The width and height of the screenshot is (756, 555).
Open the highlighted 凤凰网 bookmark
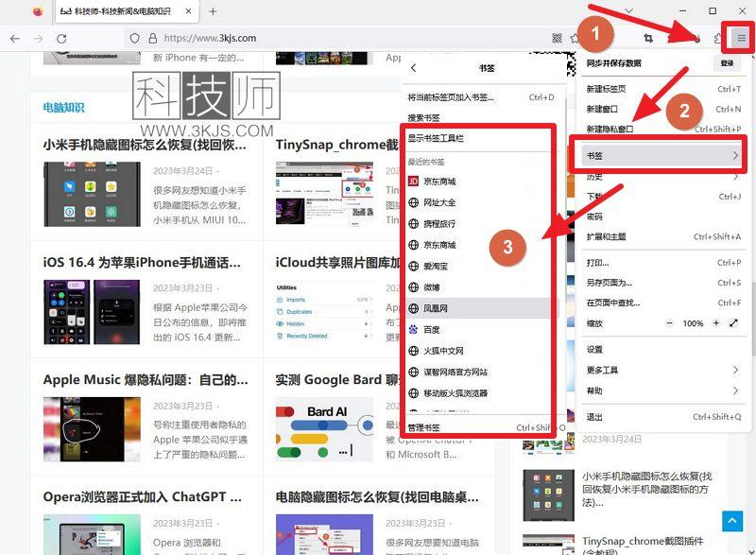pos(479,308)
